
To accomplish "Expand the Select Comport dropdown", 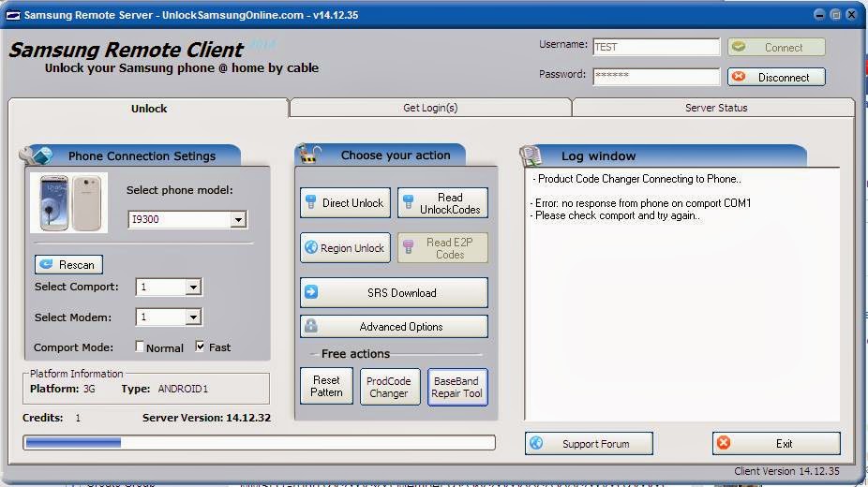I will (x=193, y=287).
